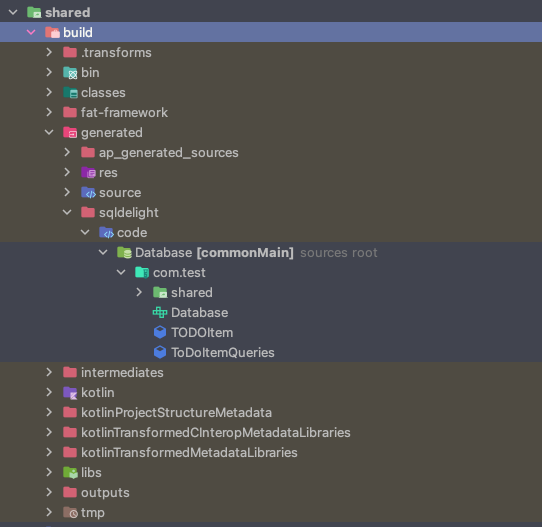Click the TODOItem class icon

point(160,332)
